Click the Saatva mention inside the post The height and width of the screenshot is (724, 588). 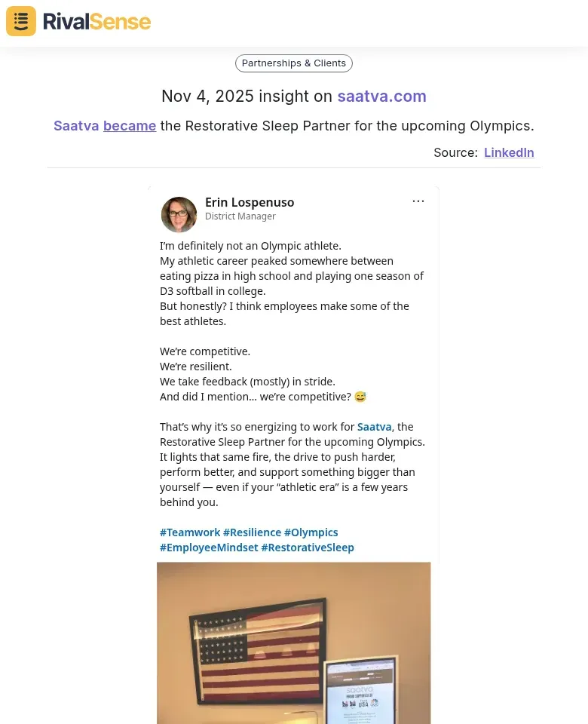pos(374,426)
